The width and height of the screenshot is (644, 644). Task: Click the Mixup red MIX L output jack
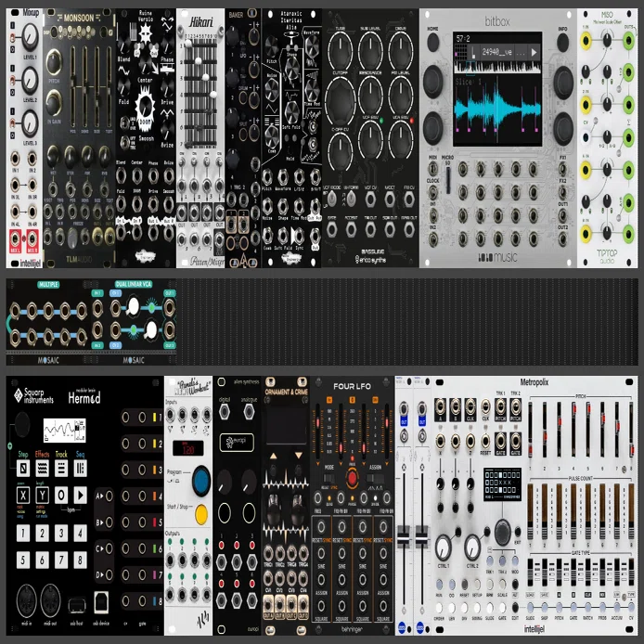15,238
